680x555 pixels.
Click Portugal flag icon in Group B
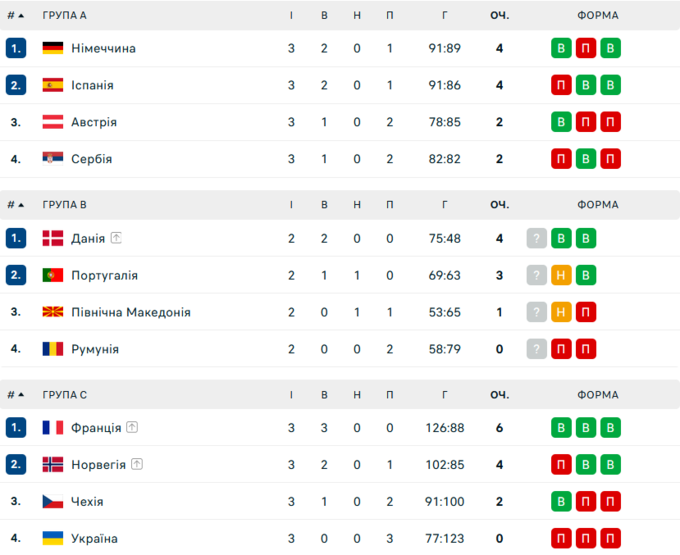(x=53, y=275)
